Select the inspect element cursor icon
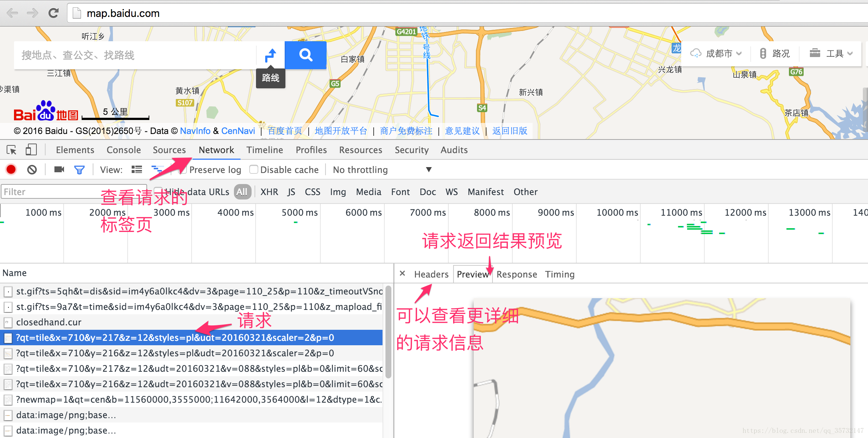Image resolution: width=868 pixels, height=438 pixels. tap(11, 150)
